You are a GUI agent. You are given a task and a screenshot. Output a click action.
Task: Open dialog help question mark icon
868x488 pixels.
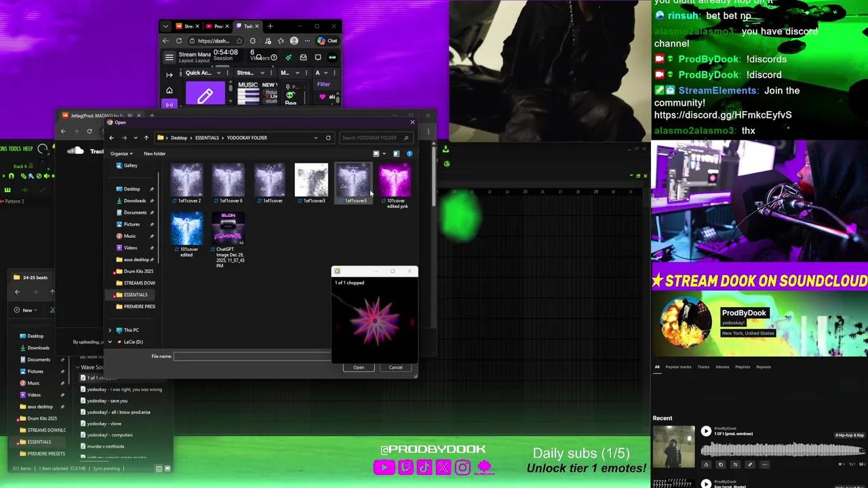click(x=409, y=154)
